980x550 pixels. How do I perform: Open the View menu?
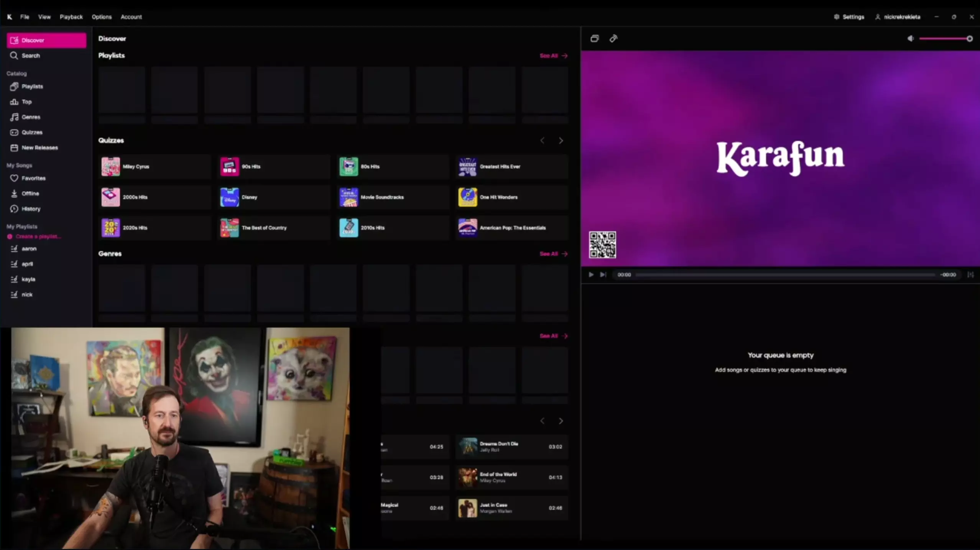point(44,17)
